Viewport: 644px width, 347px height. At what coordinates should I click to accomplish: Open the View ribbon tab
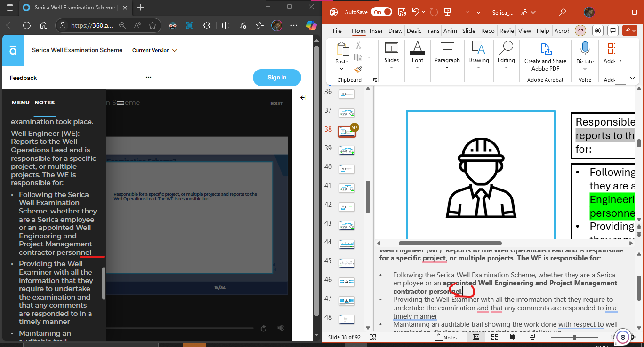coord(524,31)
